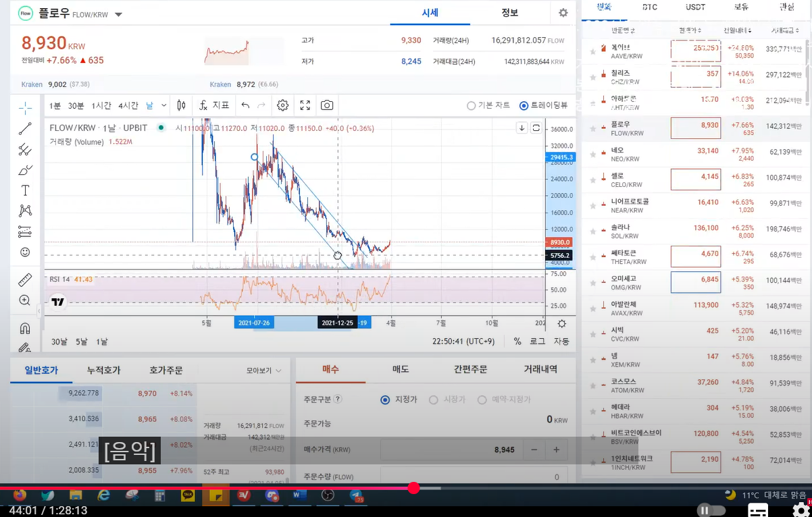The height and width of the screenshot is (517, 812).
Task: Open the timeframe interval dropdown arrow
Action: [163, 106]
